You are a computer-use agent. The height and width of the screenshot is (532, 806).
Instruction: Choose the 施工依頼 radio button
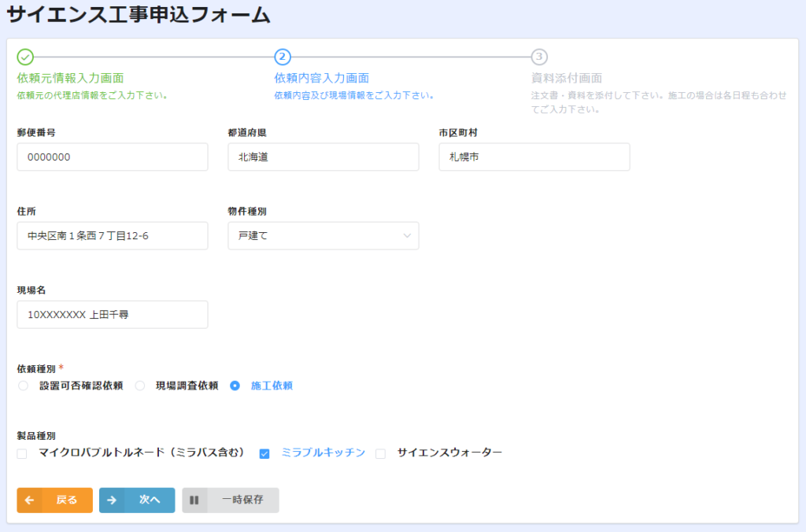pyautogui.click(x=235, y=386)
